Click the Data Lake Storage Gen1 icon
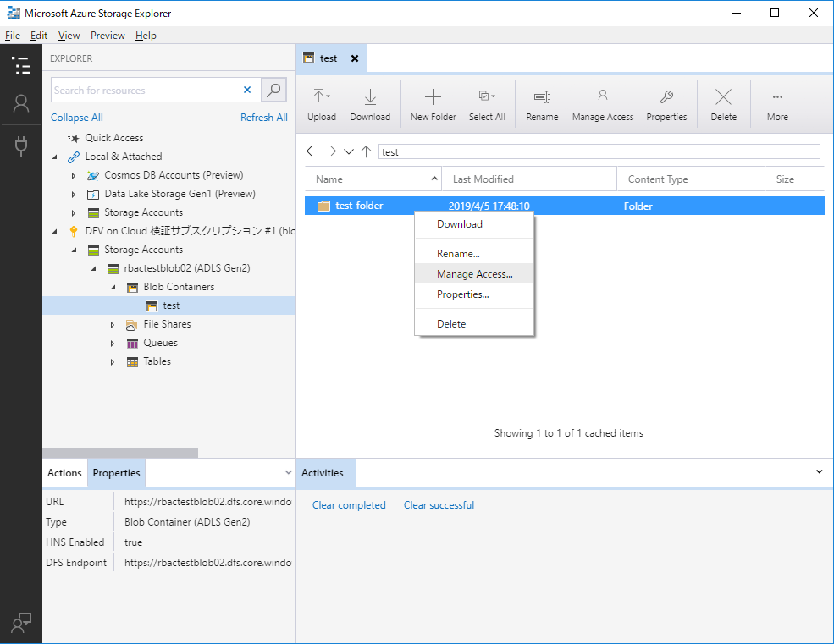834x644 pixels. pos(93,194)
